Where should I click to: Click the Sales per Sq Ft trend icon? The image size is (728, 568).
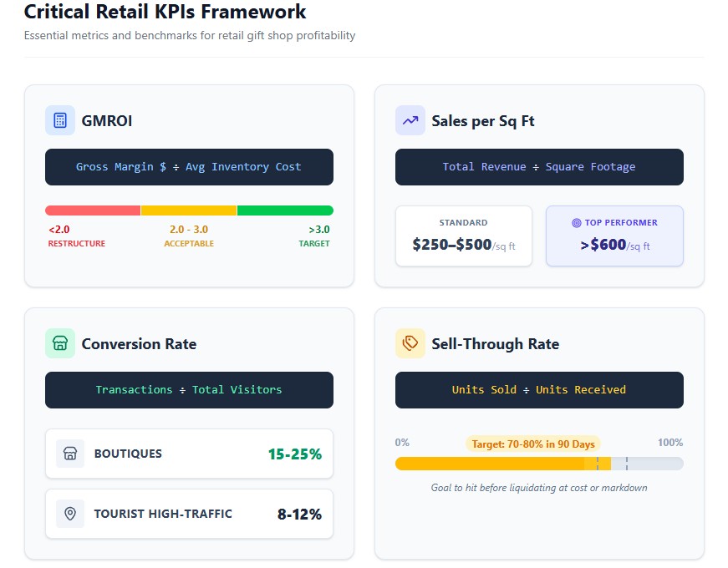(x=410, y=120)
